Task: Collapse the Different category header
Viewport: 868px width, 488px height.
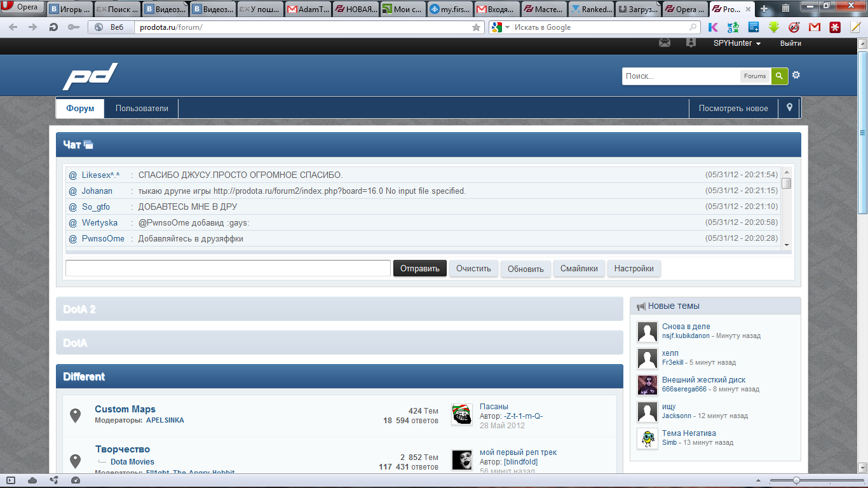Action: tap(339, 376)
